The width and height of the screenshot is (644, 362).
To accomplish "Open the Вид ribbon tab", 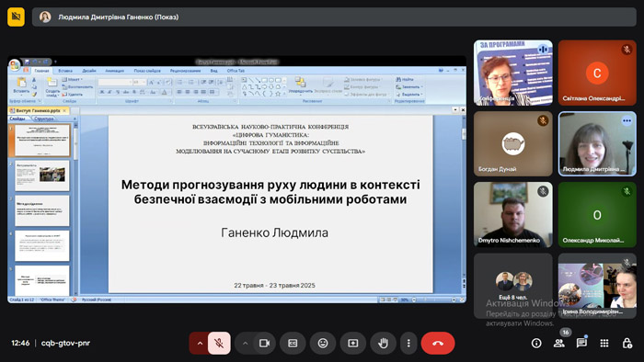I will tap(214, 71).
